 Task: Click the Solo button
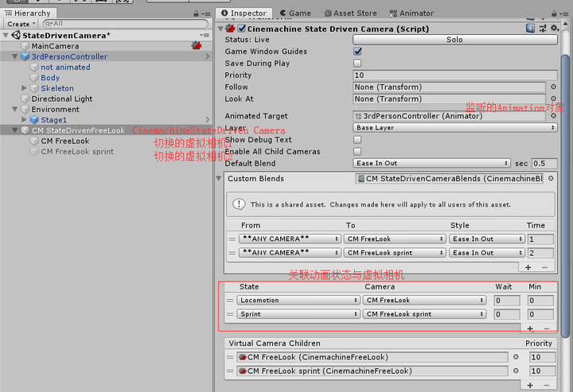point(455,40)
